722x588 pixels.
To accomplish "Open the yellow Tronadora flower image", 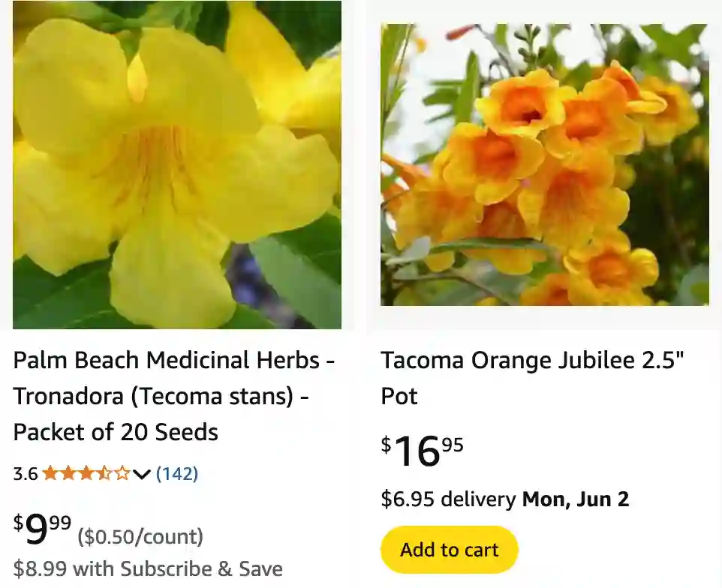I will point(177,165).
